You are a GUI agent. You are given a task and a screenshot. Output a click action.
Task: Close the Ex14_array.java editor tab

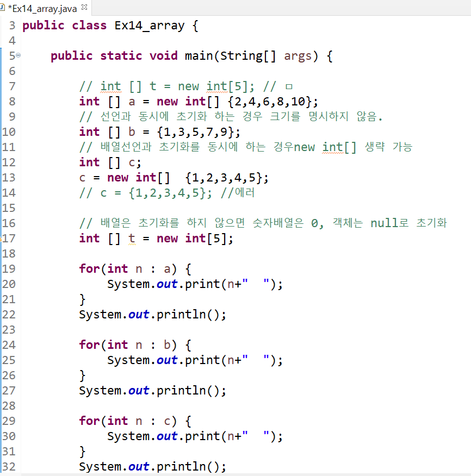click(x=84, y=7)
